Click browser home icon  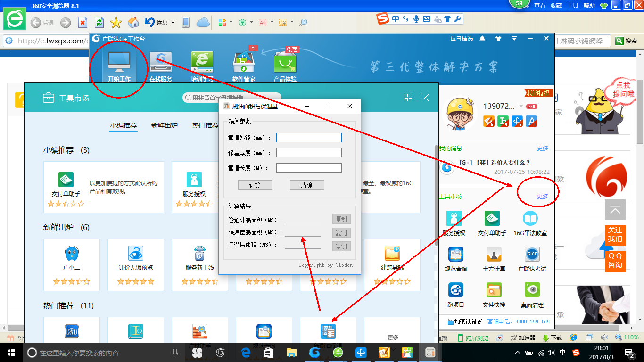pyautogui.click(x=133, y=22)
